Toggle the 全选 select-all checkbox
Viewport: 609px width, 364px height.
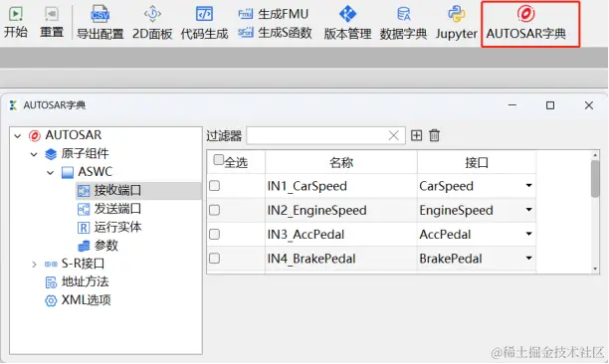click(218, 160)
